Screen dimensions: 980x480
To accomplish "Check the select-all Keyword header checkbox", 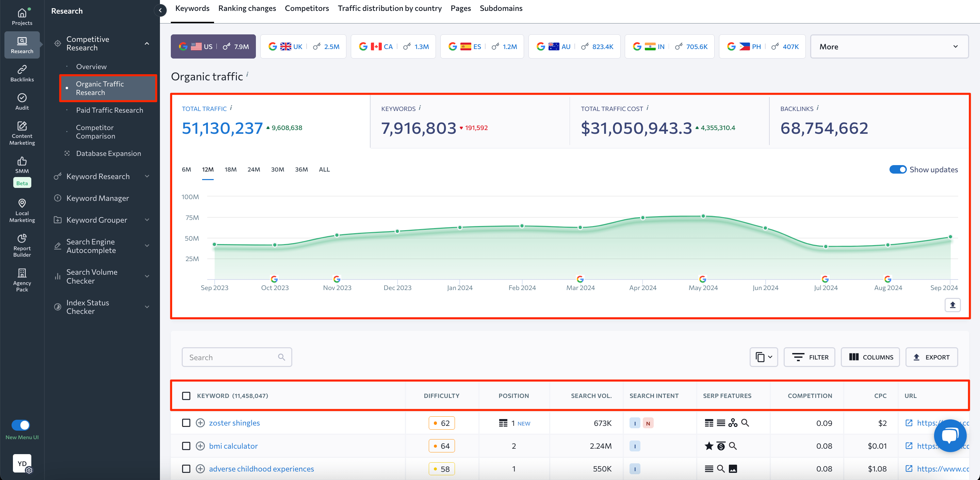I will click(x=186, y=396).
